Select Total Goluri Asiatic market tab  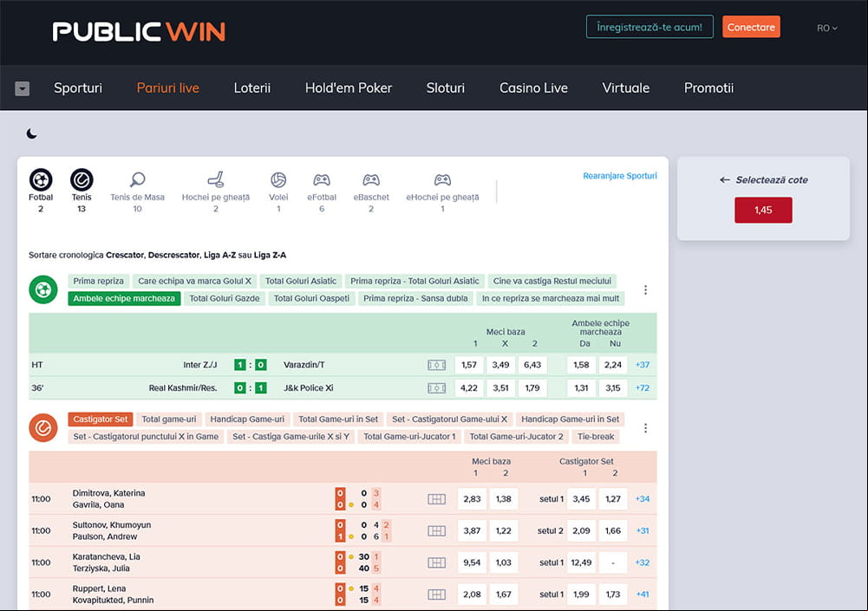tap(301, 281)
